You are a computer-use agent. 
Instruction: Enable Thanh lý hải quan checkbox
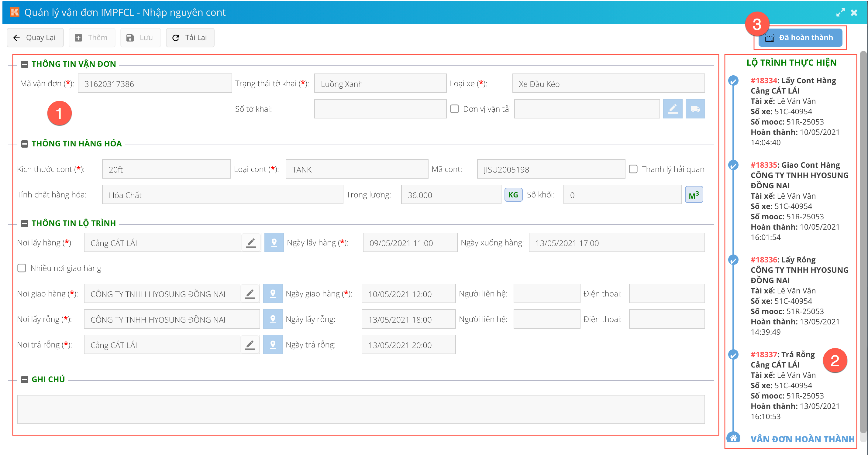pyautogui.click(x=633, y=169)
